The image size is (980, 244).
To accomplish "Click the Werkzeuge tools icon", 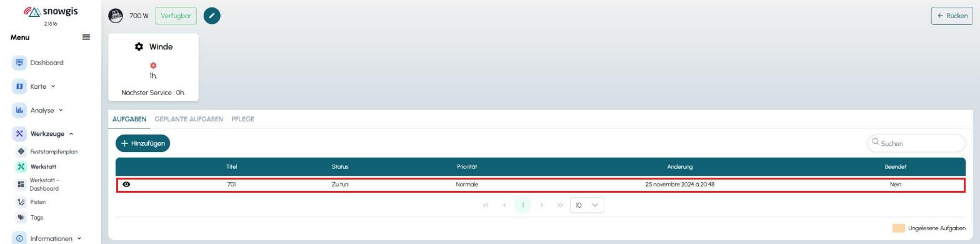I will pyautogui.click(x=19, y=134).
